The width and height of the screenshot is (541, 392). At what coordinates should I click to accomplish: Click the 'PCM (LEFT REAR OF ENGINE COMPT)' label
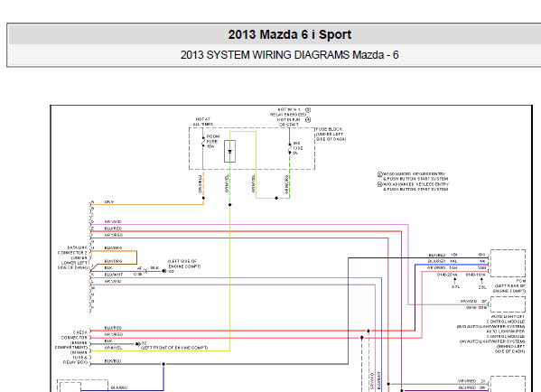(509, 286)
